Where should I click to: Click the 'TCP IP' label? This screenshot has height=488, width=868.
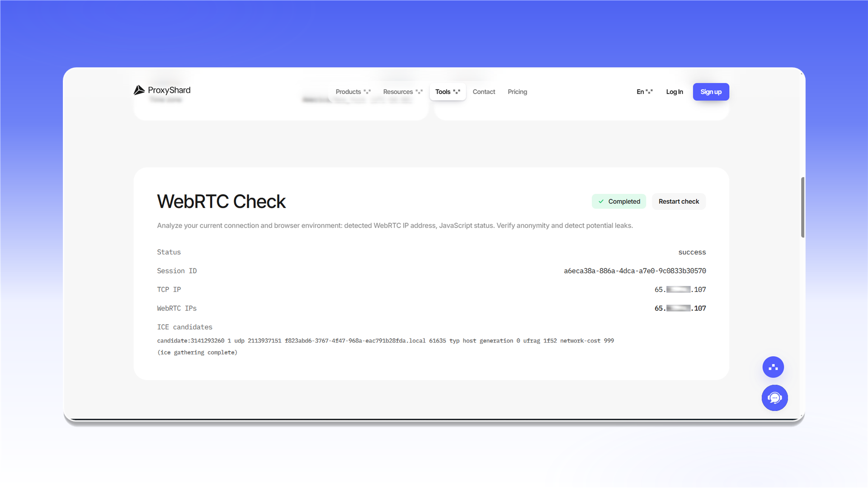click(169, 290)
